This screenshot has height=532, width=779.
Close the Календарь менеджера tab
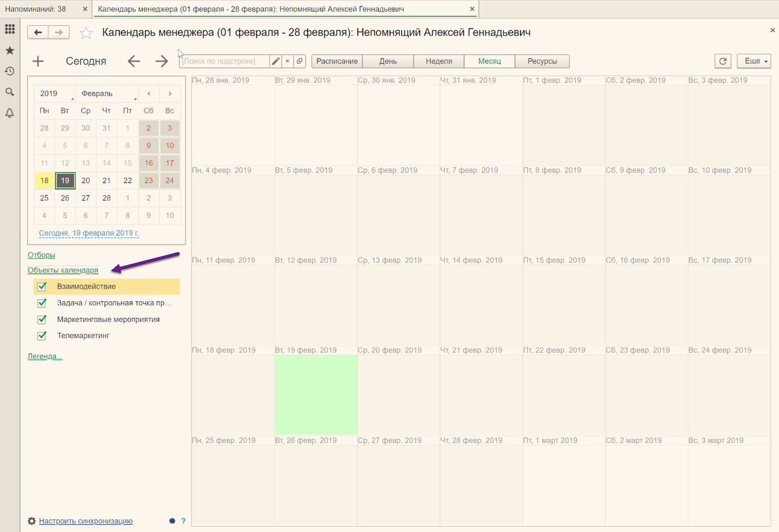coord(472,9)
